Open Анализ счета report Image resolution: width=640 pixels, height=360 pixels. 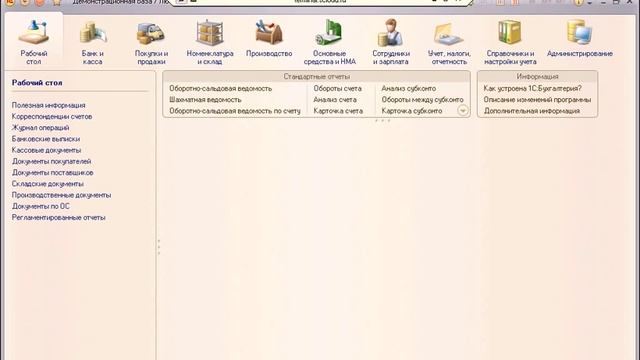click(x=335, y=100)
